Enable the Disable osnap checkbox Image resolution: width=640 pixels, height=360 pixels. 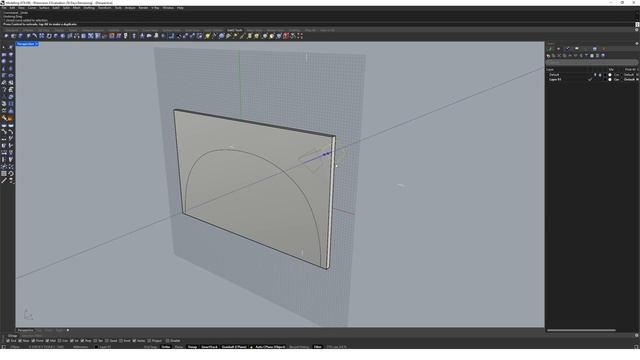click(x=167, y=340)
